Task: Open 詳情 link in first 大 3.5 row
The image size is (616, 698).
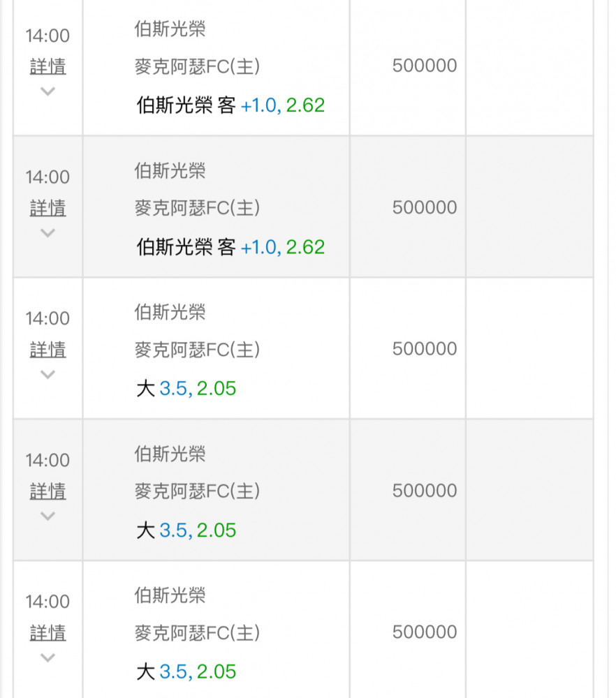Action: 47,350
